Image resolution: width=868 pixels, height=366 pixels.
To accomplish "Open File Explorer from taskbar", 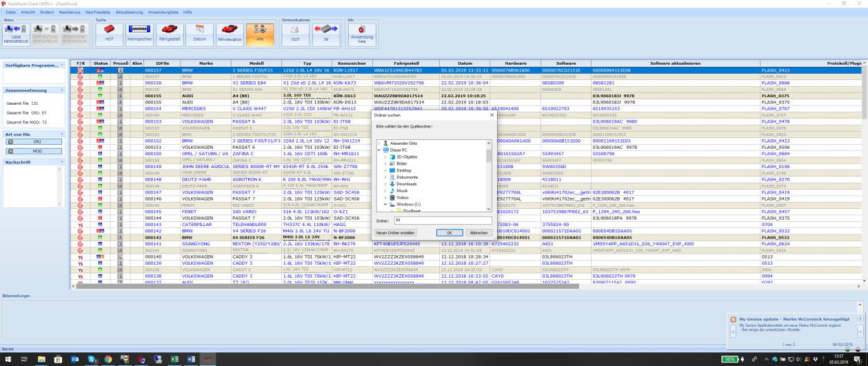I will 42,360.
